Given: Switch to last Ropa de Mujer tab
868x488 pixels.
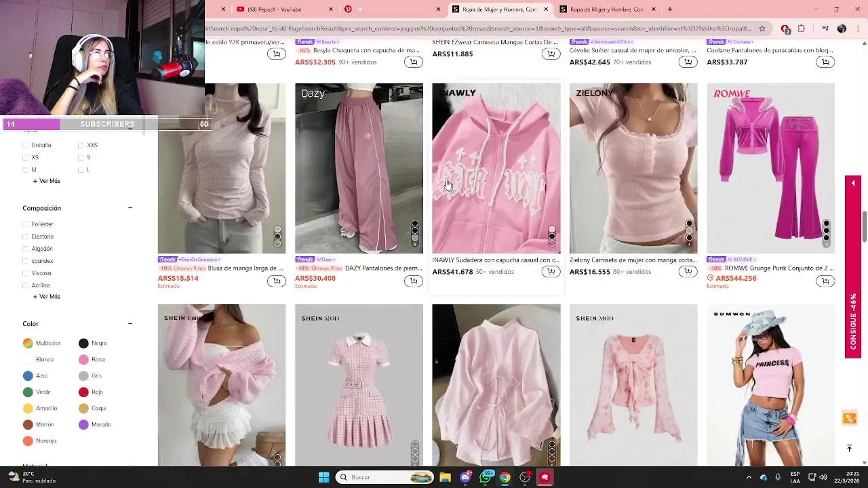Looking at the screenshot, I should coord(608,9).
